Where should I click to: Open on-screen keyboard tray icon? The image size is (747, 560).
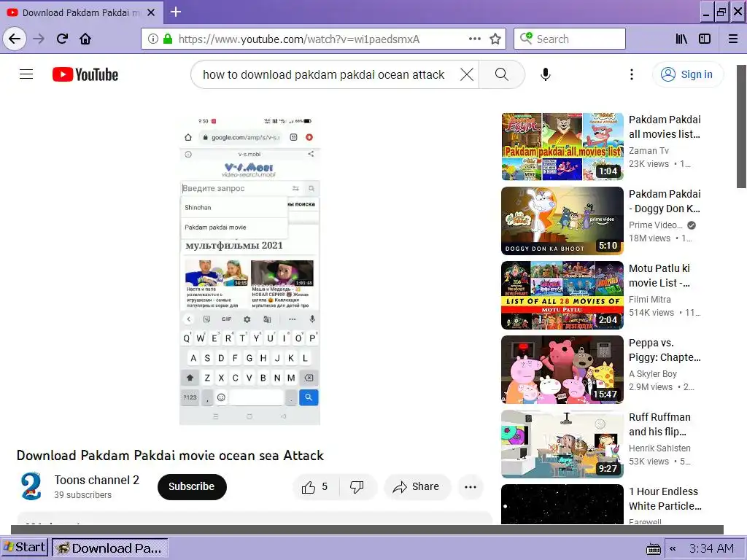click(654, 548)
